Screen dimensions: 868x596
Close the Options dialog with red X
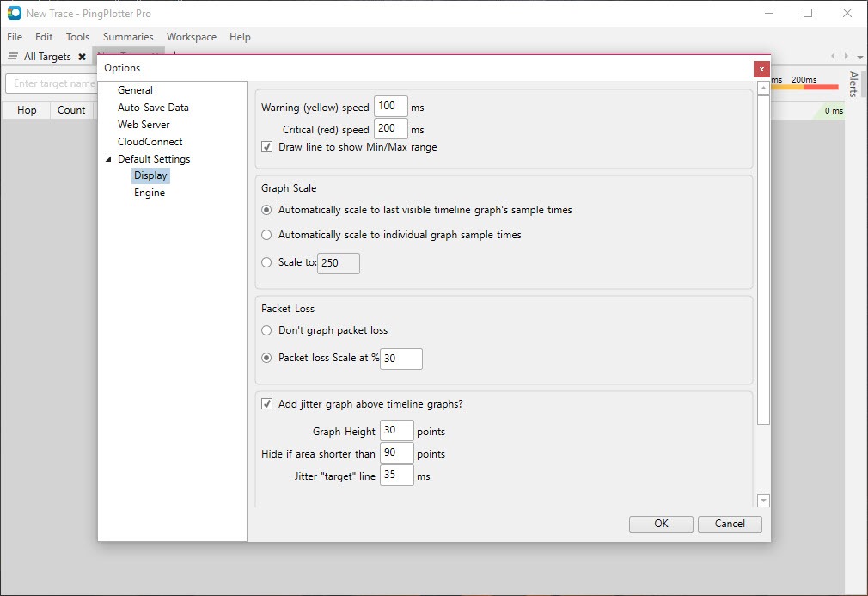[x=761, y=69]
